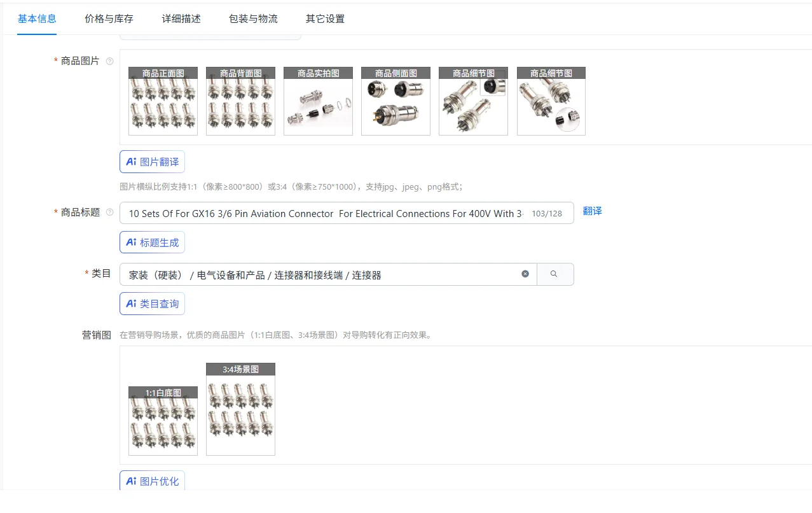This screenshot has height=513, width=812.
Task: Select the 商品实拍图 thumbnail
Action: (x=318, y=101)
